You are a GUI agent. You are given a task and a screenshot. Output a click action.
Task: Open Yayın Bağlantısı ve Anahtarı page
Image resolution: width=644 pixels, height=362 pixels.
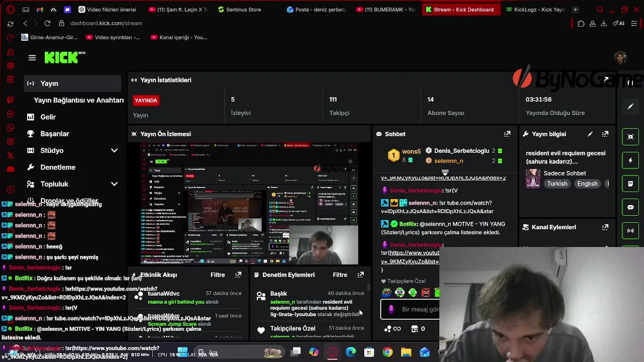78,100
